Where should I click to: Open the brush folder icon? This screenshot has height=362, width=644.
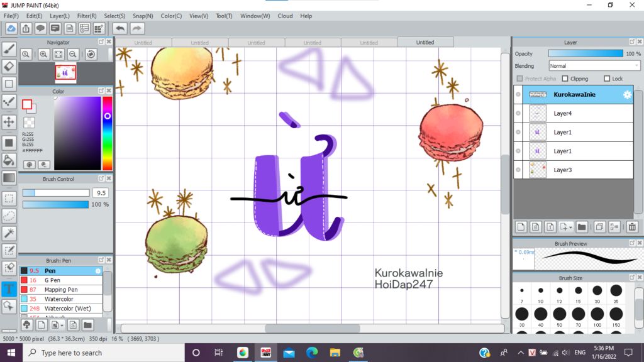click(x=87, y=325)
